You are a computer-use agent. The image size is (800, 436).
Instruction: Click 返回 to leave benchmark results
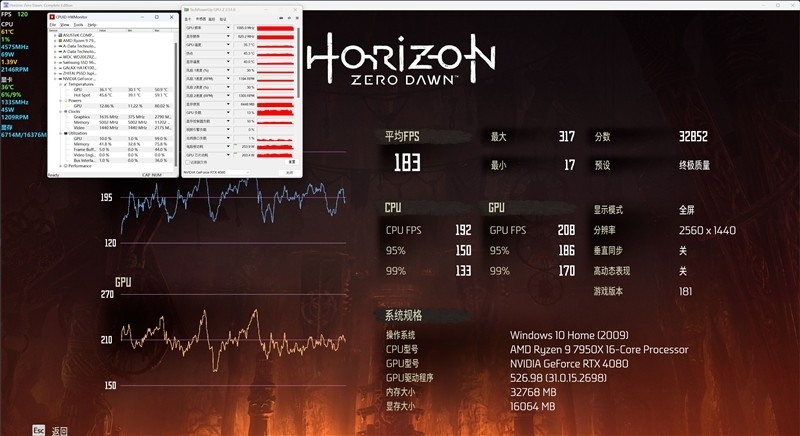[60, 431]
